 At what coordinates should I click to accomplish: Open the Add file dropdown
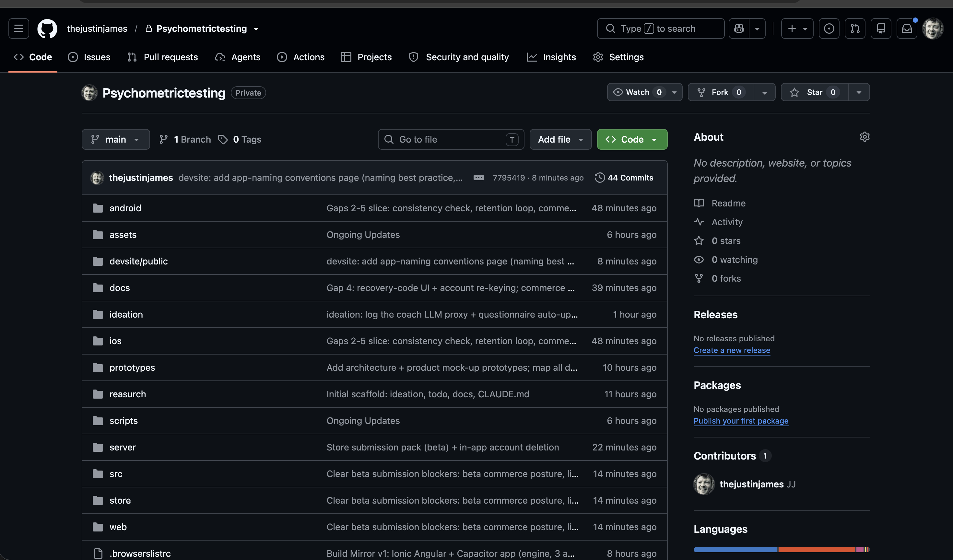coord(560,140)
